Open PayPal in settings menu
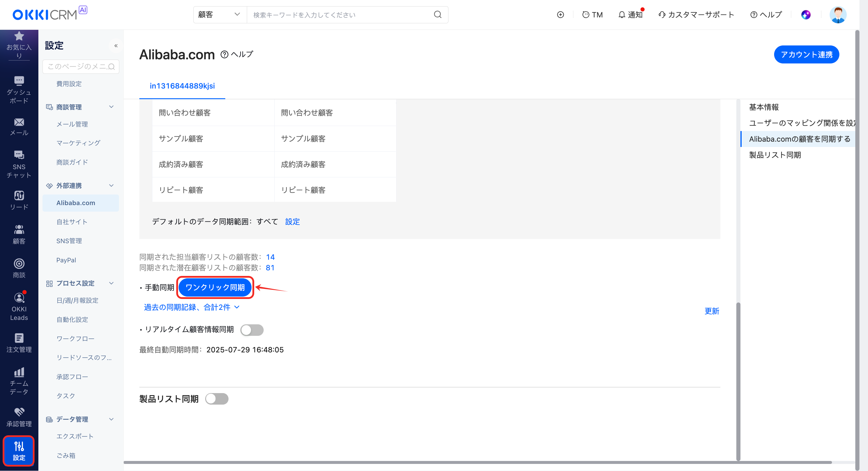Image resolution: width=868 pixels, height=471 pixels. tap(66, 260)
